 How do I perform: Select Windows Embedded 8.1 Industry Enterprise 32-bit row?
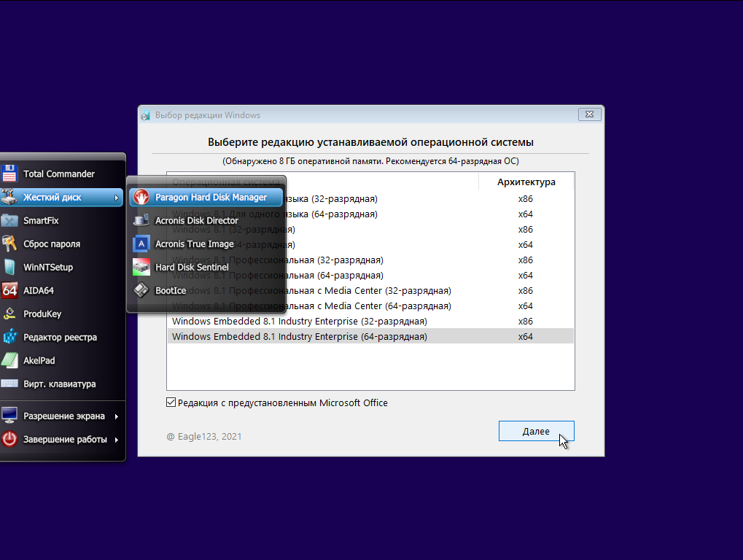pyautogui.click(x=299, y=321)
